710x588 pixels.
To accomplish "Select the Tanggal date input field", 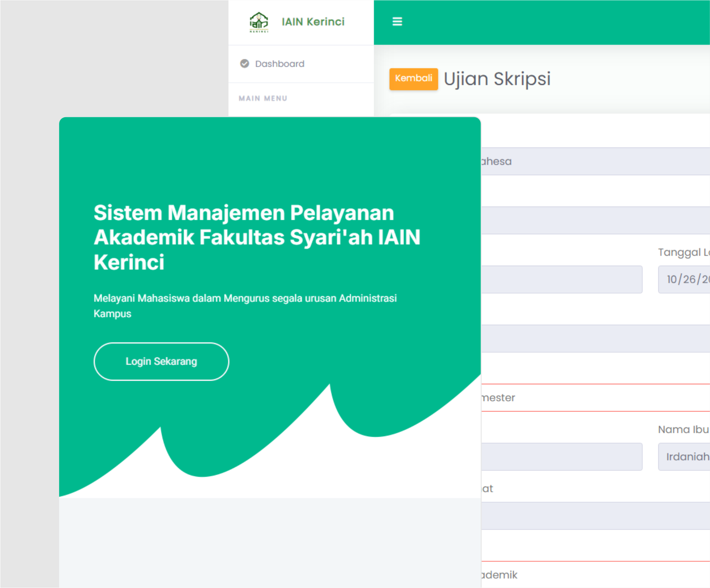I will pyautogui.click(x=684, y=279).
